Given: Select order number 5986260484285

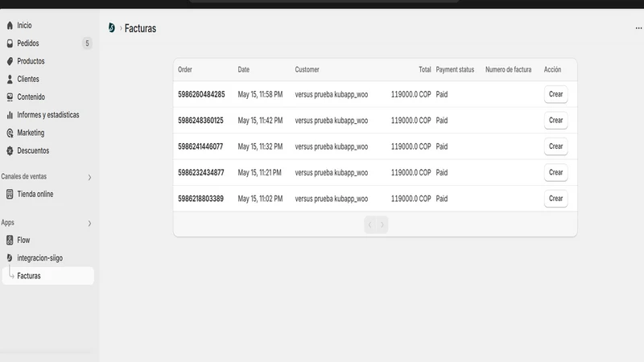Looking at the screenshot, I should click(201, 94).
